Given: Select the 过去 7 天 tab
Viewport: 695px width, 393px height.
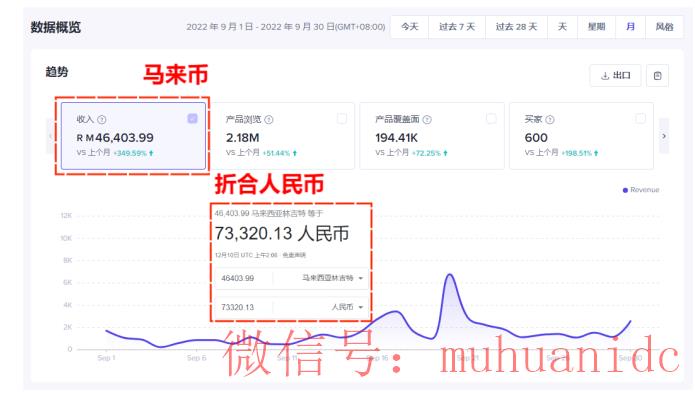Looking at the screenshot, I should (x=457, y=27).
